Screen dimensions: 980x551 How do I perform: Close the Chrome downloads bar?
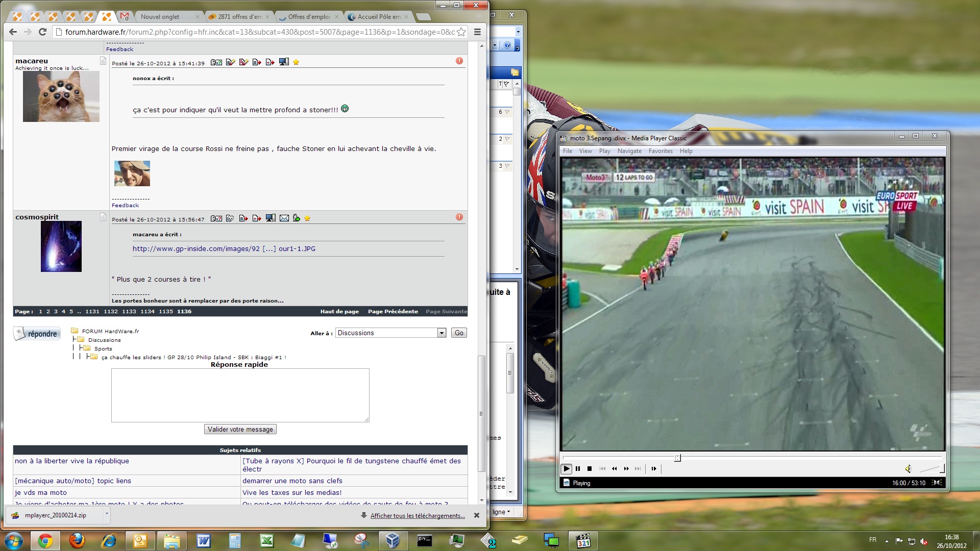click(x=477, y=515)
